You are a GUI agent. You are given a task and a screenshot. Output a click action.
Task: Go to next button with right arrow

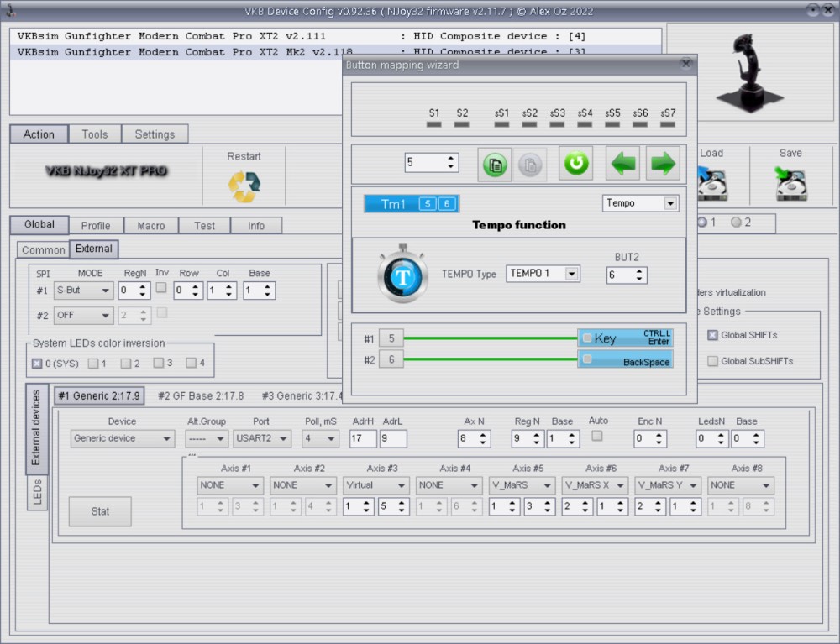[x=663, y=163]
